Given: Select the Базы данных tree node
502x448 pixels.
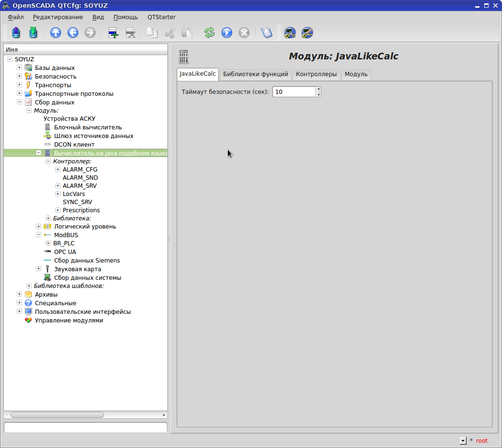Looking at the screenshot, I should (x=55, y=68).
